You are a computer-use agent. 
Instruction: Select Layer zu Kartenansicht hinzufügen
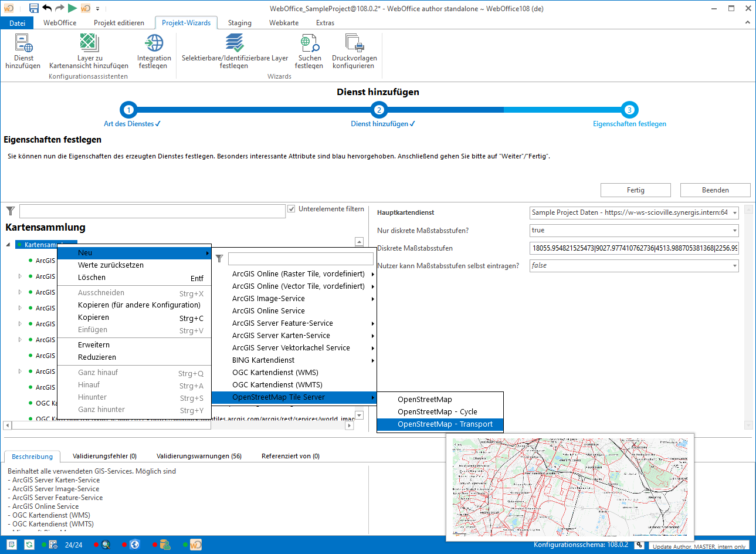(89, 53)
